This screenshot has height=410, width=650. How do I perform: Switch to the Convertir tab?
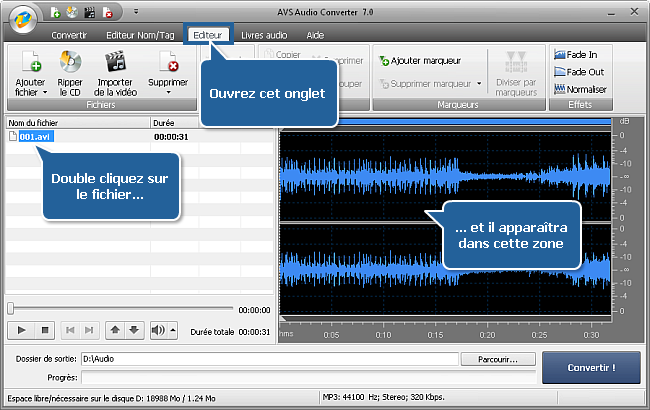(68, 34)
